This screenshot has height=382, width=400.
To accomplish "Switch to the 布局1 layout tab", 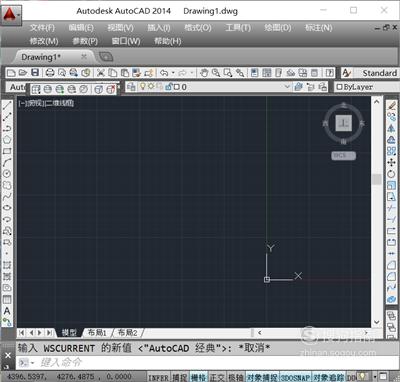I will (x=97, y=332).
